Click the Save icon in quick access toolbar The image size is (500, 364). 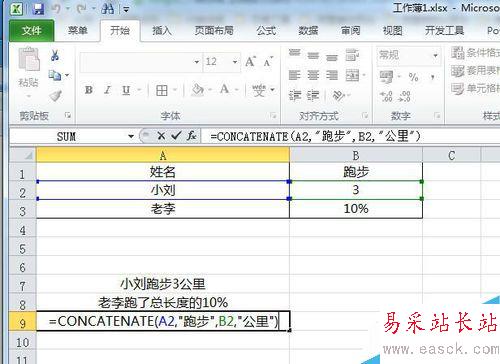tap(39, 9)
